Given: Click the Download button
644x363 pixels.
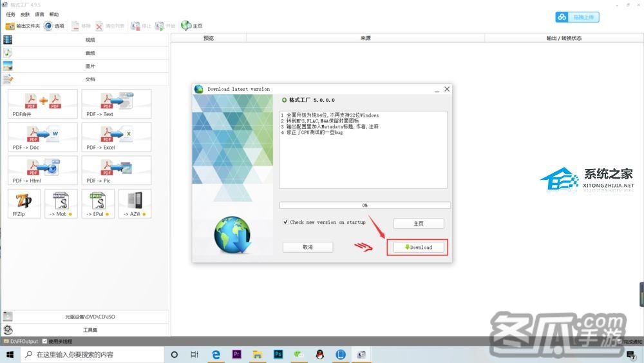Looking at the screenshot, I should point(417,247).
